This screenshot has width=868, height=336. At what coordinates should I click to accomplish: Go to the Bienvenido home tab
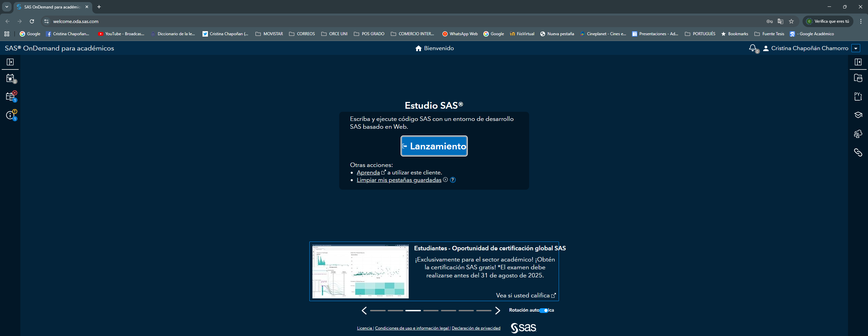pyautogui.click(x=435, y=48)
